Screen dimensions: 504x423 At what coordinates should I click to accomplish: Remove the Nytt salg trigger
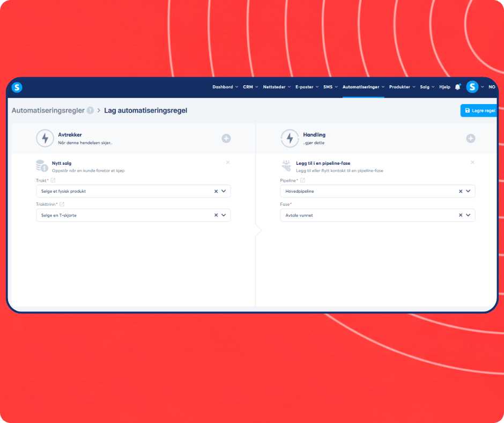coord(228,162)
